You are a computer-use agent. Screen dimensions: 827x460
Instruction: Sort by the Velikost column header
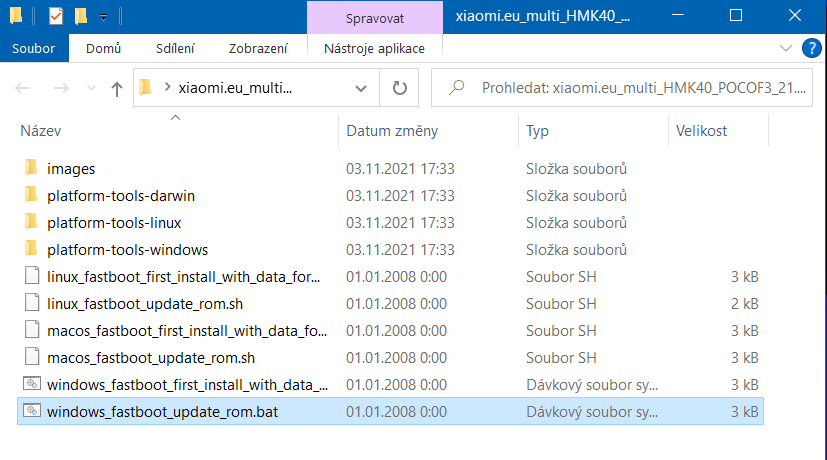(x=701, y=131)
